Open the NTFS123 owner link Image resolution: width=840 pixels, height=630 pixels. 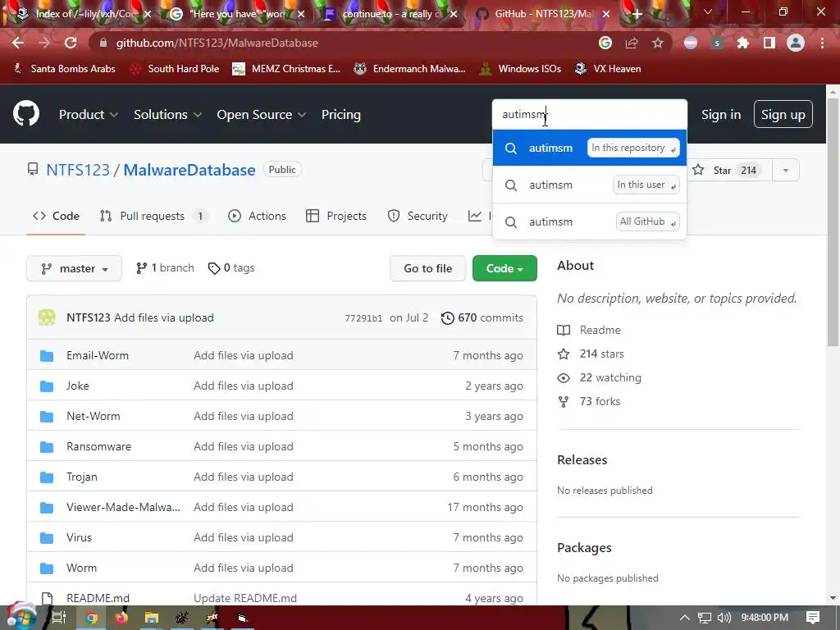tap(78, 171)
